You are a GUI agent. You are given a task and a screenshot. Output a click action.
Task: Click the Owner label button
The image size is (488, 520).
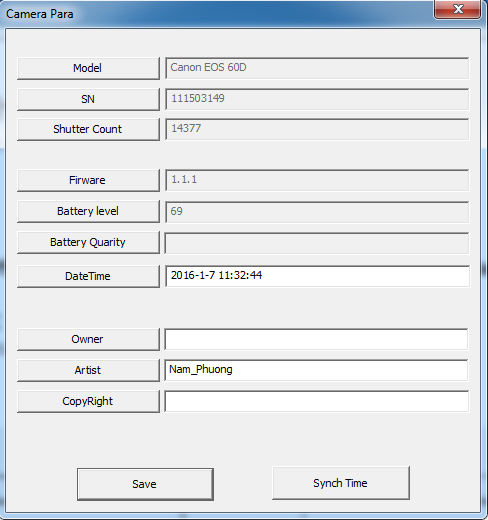88,339
